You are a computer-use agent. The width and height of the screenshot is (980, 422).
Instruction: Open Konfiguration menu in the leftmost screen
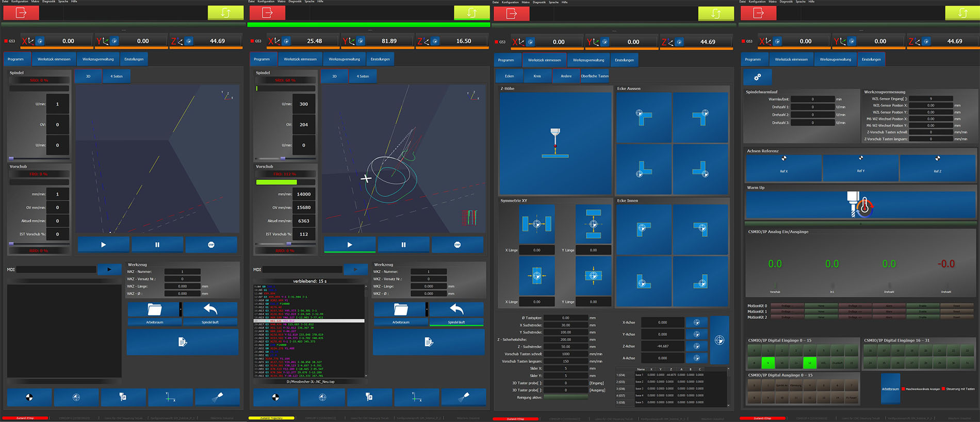coord(20,2)
